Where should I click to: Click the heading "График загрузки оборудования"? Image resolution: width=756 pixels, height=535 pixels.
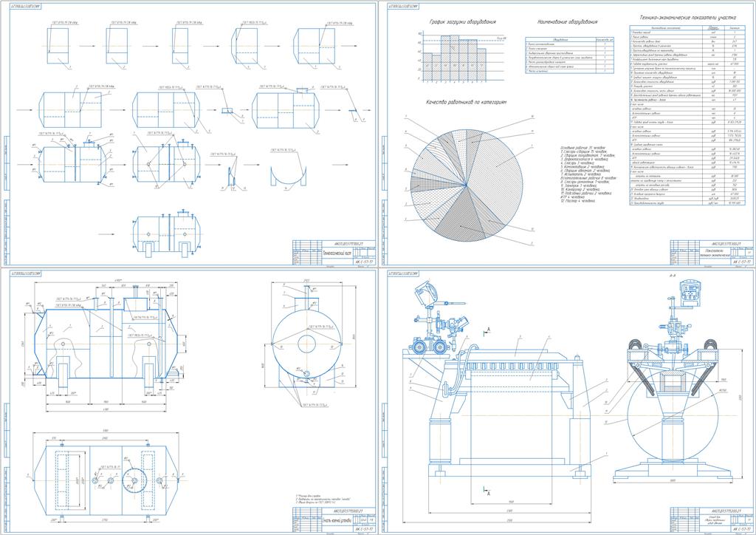pyautogui.click(x=462, y=22)
